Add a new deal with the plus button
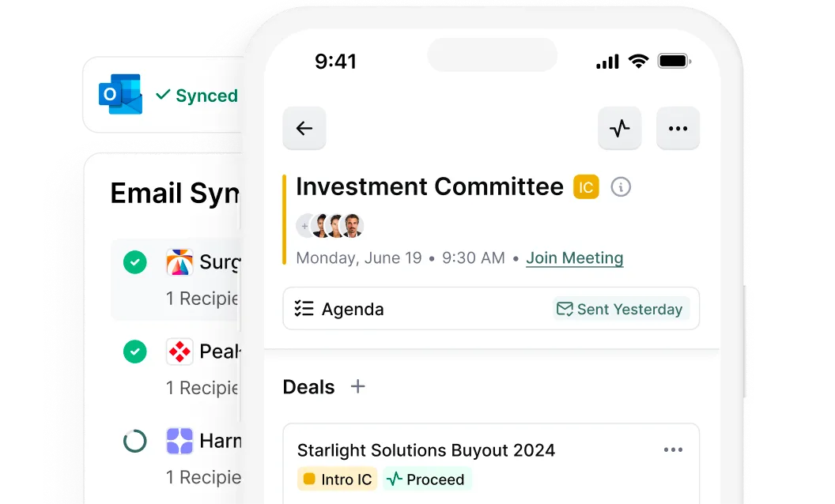835x504 pixels. click(x=357, y=386)
